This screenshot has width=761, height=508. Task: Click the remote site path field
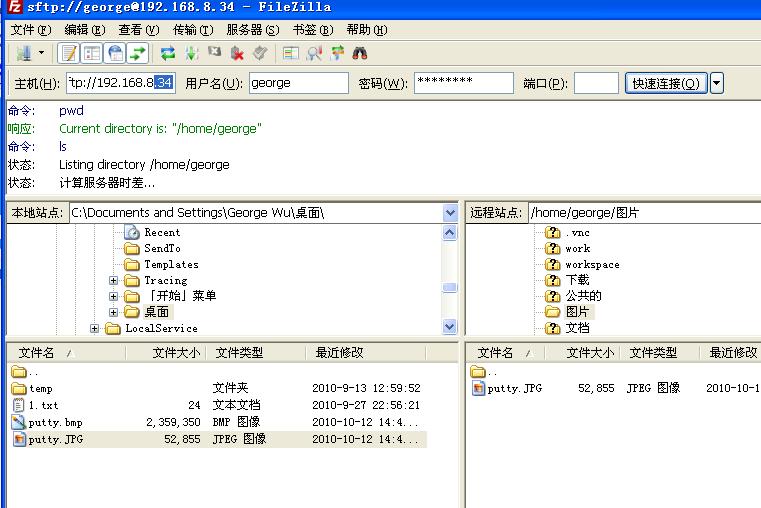pyautogui.click(x=645, y=213)
